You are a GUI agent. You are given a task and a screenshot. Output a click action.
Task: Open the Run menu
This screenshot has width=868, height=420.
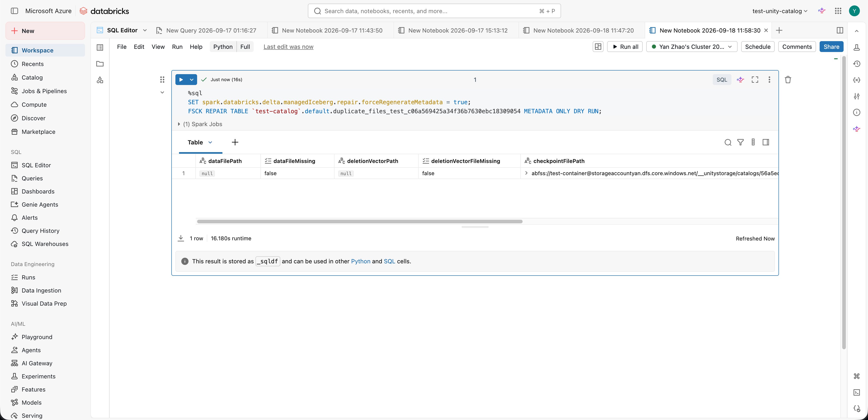177,47
